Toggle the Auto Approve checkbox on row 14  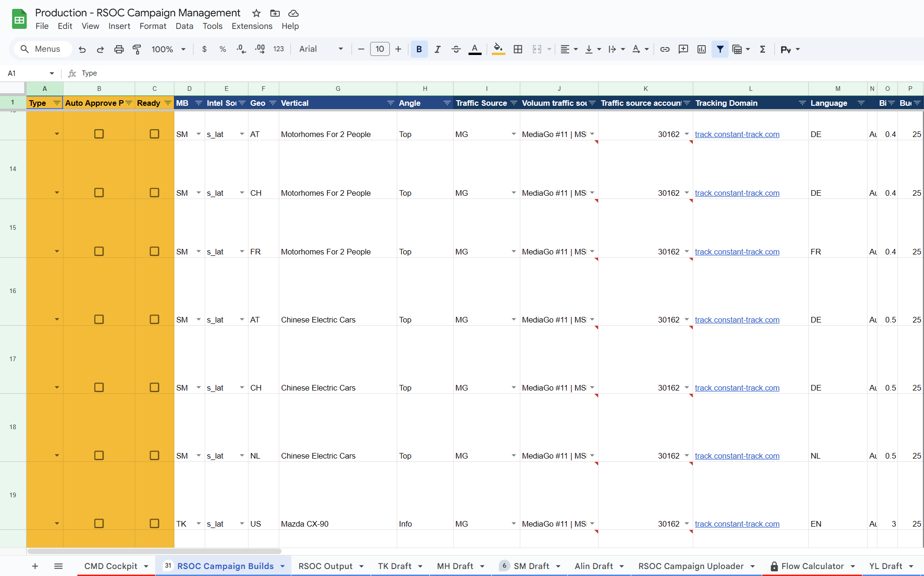(99, 192)
